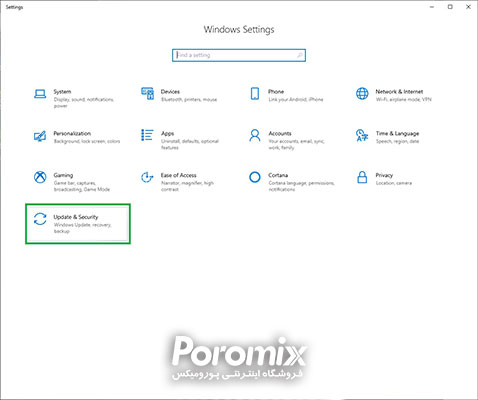Click 'Location, camera' description
The width and height of the screenshot is (478, 400).
[394, 183]
